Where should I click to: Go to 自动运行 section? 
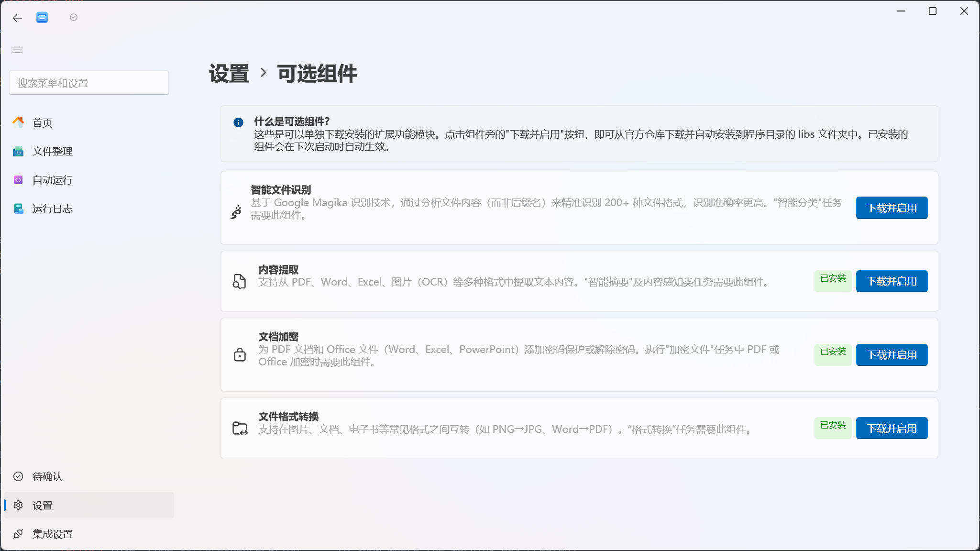89,180
